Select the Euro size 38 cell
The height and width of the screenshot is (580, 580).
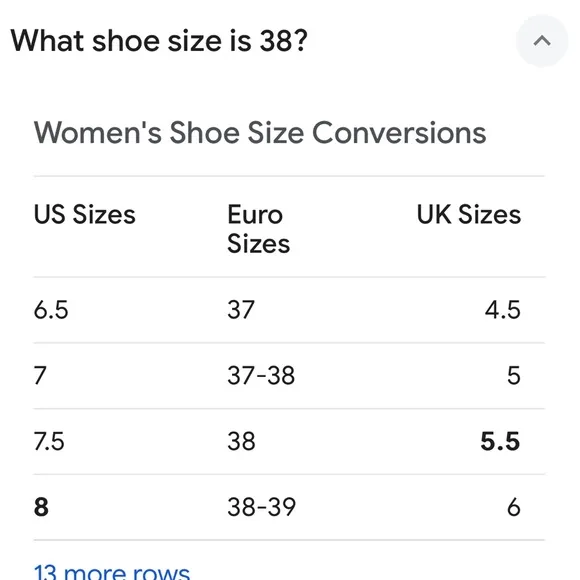pyautogui.click(x=241, y=441)
